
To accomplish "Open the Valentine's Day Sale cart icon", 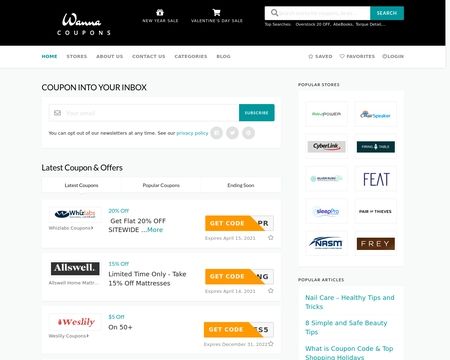I will (217, 12).
